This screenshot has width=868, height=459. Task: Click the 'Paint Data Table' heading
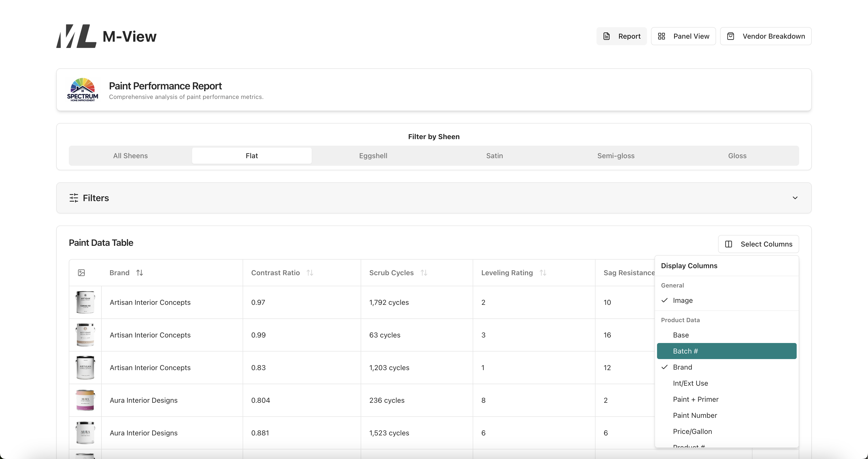pyautogui.click(x=101, y=243)
